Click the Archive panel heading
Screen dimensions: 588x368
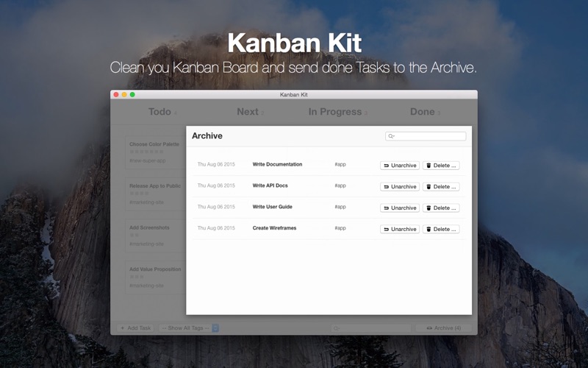pyautogui.click(x=207, y=135)
